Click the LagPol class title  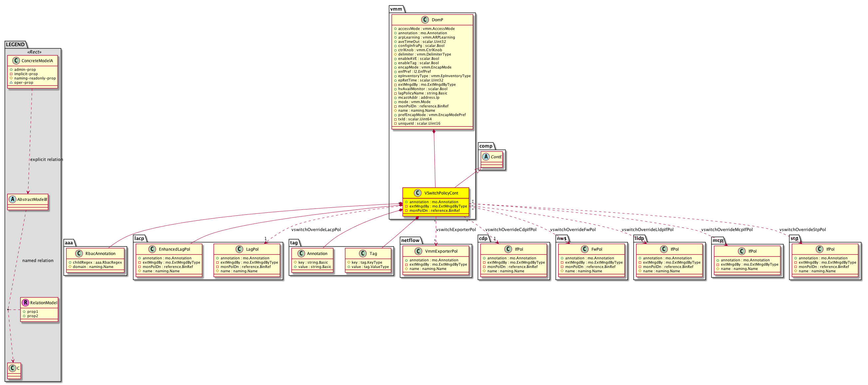(x=252, y=249)
